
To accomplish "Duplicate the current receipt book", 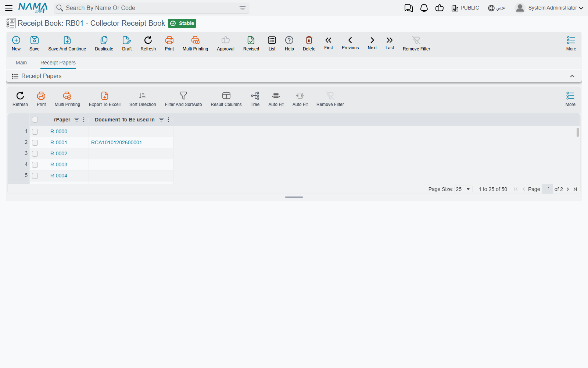I will click(x=104, y=43).
